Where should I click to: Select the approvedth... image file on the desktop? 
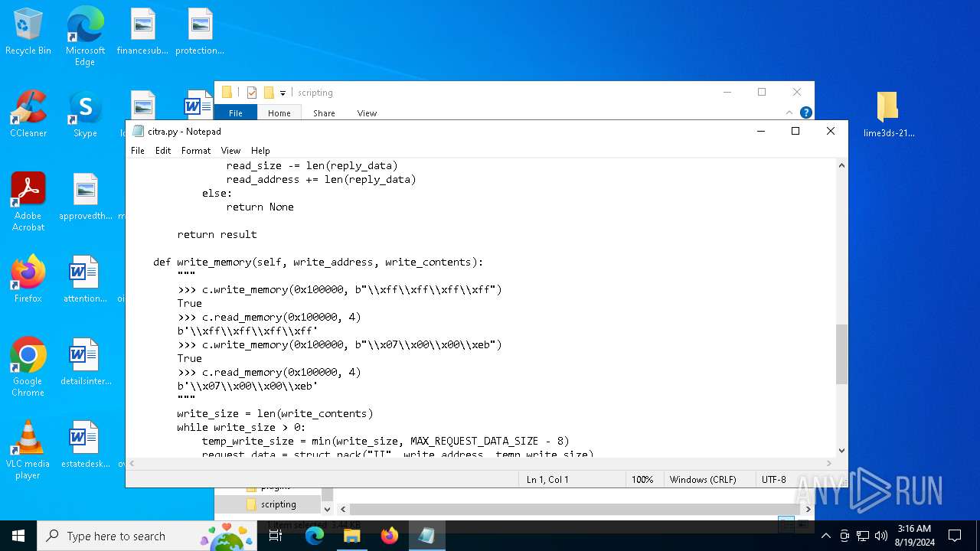pos(85,197)
